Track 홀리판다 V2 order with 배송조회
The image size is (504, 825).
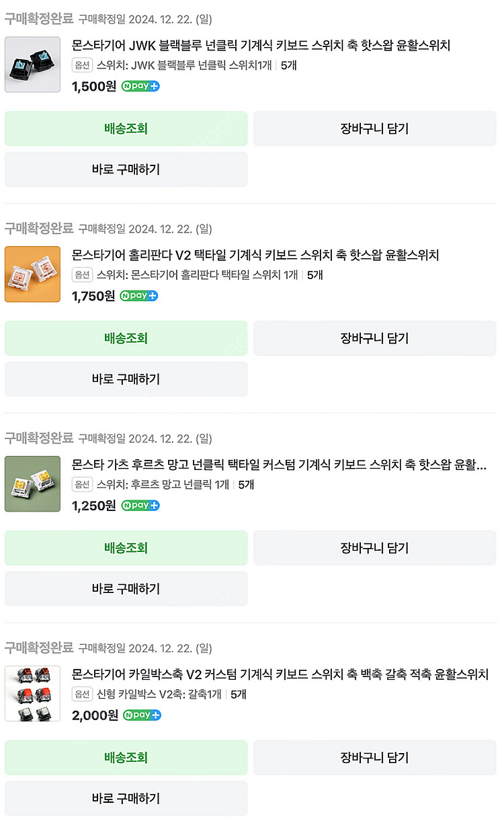coord(126,338)
